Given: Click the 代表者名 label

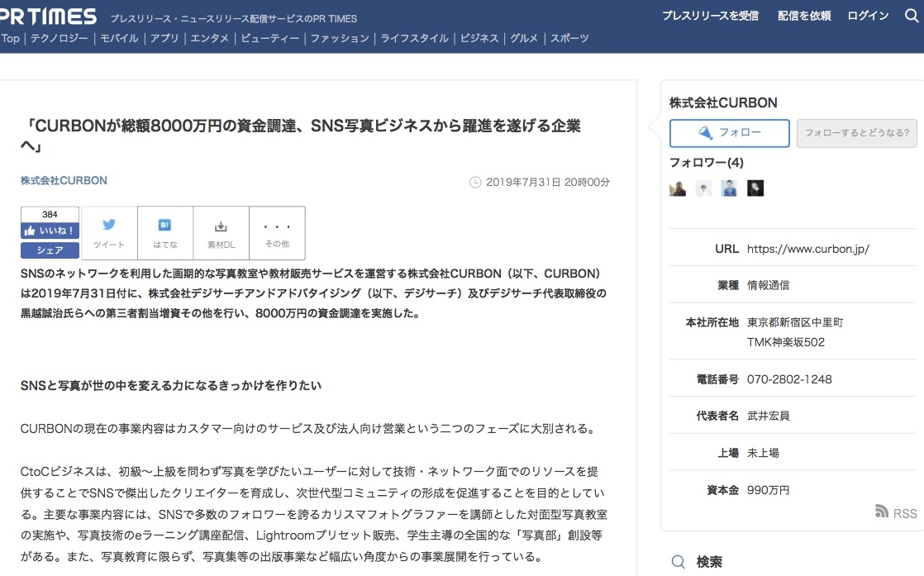Looking at the screenshot, I should (x=717, y=416).
